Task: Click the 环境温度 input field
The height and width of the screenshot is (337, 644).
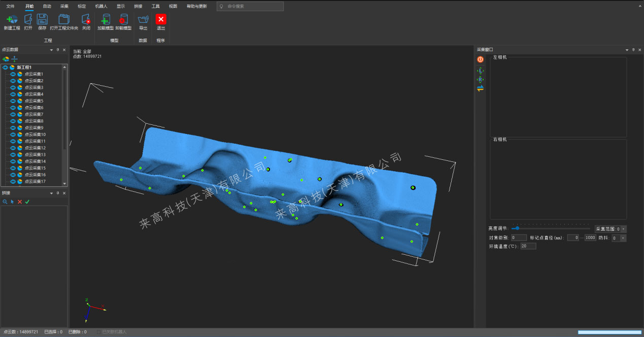Action: (x=528, y=246)
